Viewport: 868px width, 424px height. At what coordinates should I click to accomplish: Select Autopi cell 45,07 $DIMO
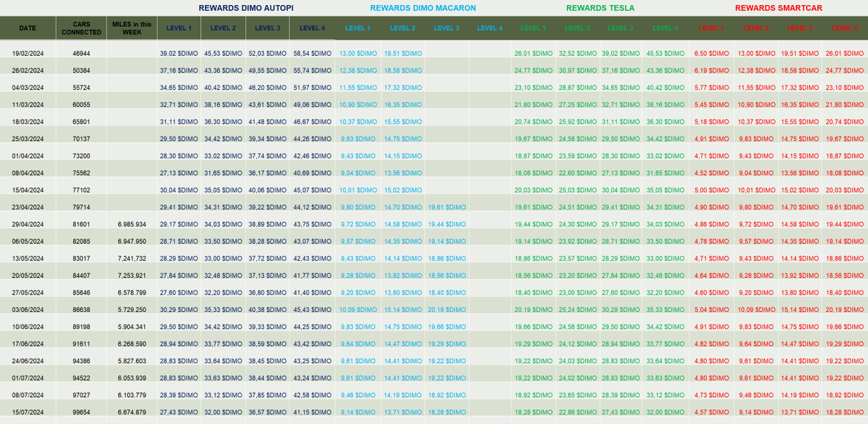312,190
